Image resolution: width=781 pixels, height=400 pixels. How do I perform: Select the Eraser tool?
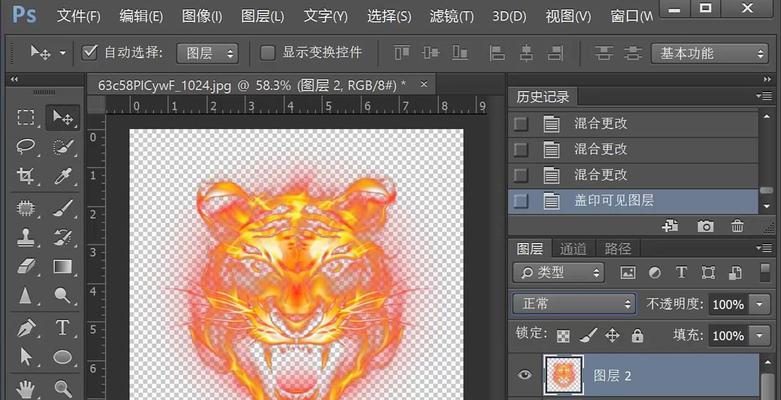(27, 267)
